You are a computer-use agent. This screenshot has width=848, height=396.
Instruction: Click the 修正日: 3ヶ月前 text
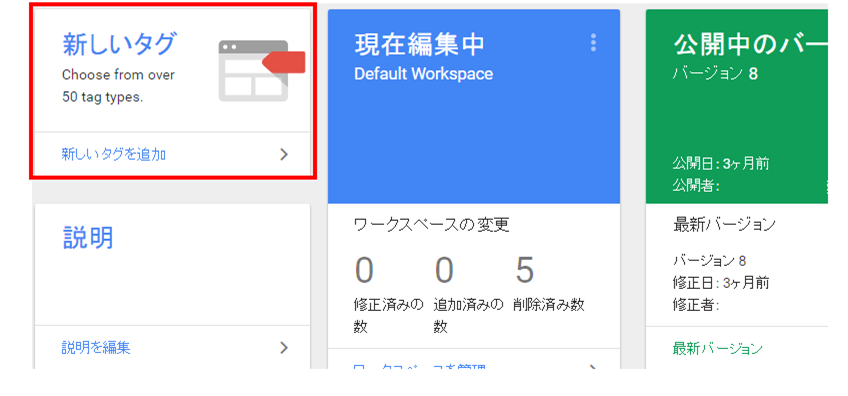coord(721,282)
